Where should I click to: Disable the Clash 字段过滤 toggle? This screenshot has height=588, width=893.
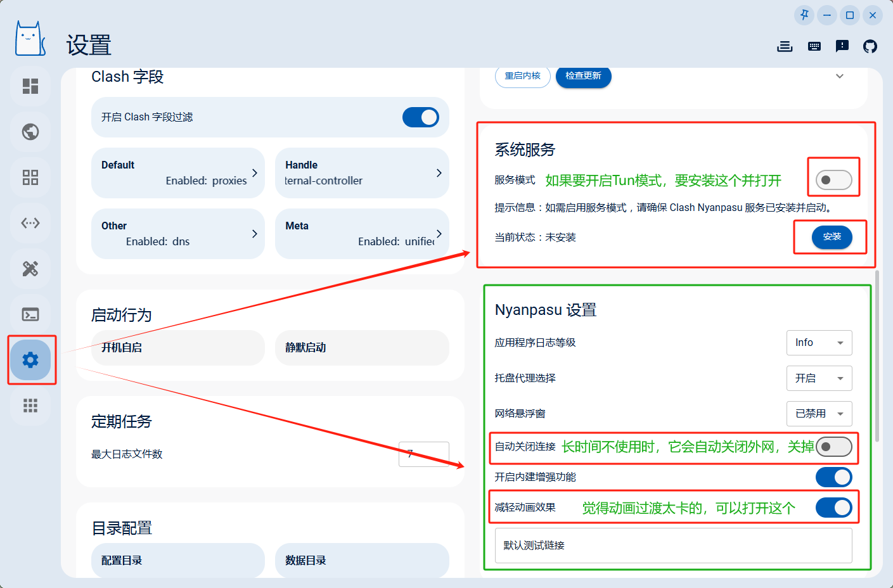pos(421,117)
